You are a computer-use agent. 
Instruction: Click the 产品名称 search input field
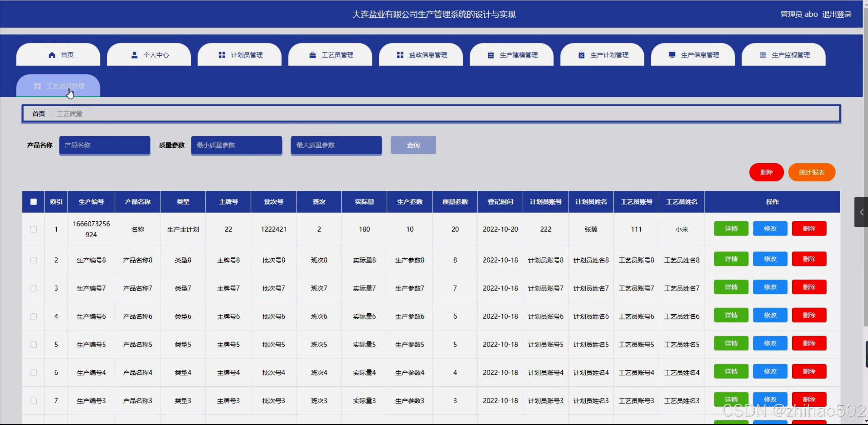coord(105,145)
